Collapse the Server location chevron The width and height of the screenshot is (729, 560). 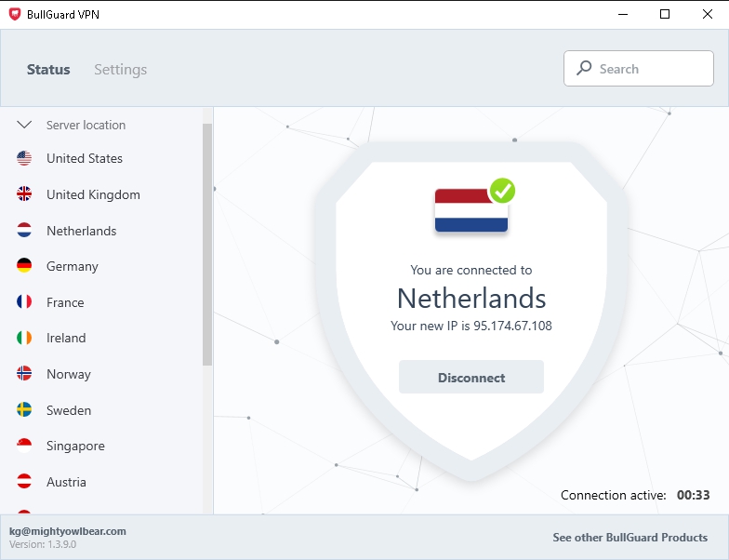pos(24,125)
